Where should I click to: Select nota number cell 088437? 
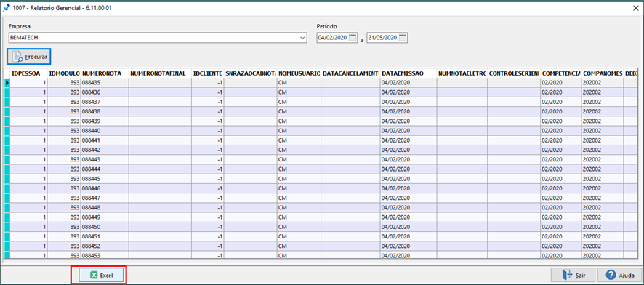pyautogui.click(x=105, y=102)
